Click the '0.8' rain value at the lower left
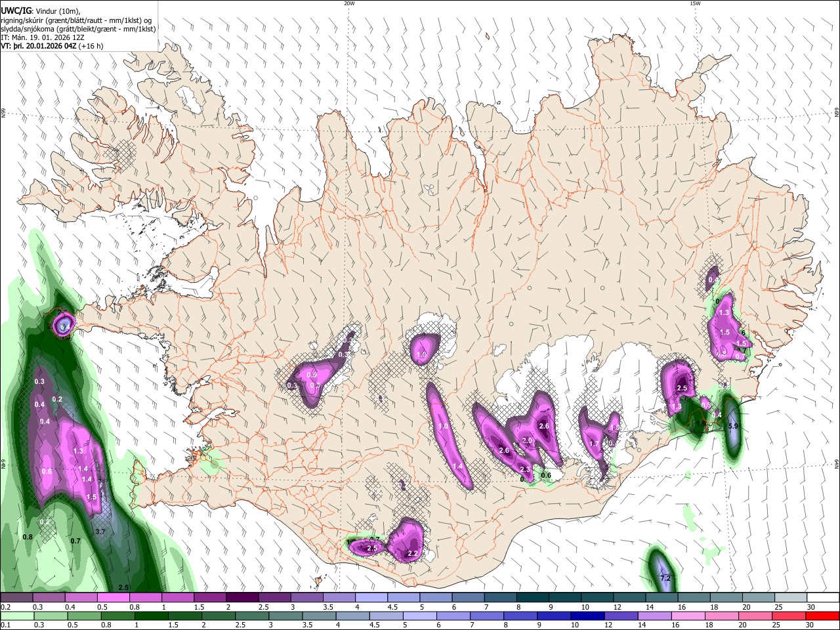The width and height of the screenshot is (840, 630). coord(28,537)
